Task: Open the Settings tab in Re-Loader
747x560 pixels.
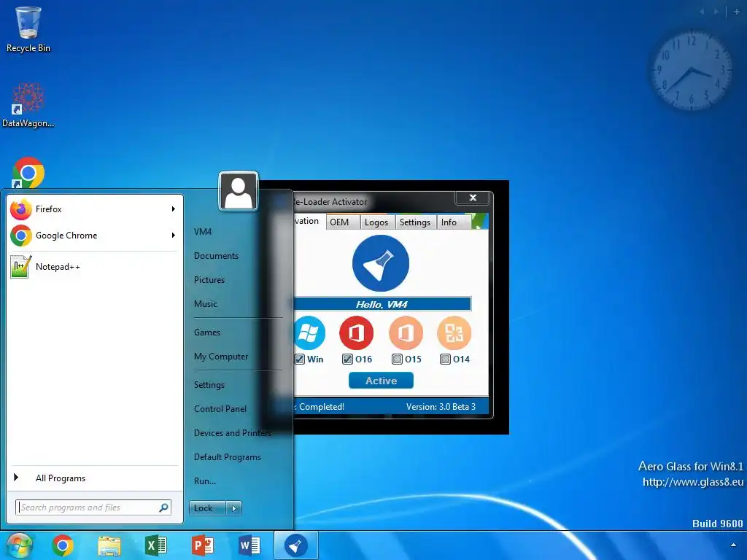Action: coord(415,222)
